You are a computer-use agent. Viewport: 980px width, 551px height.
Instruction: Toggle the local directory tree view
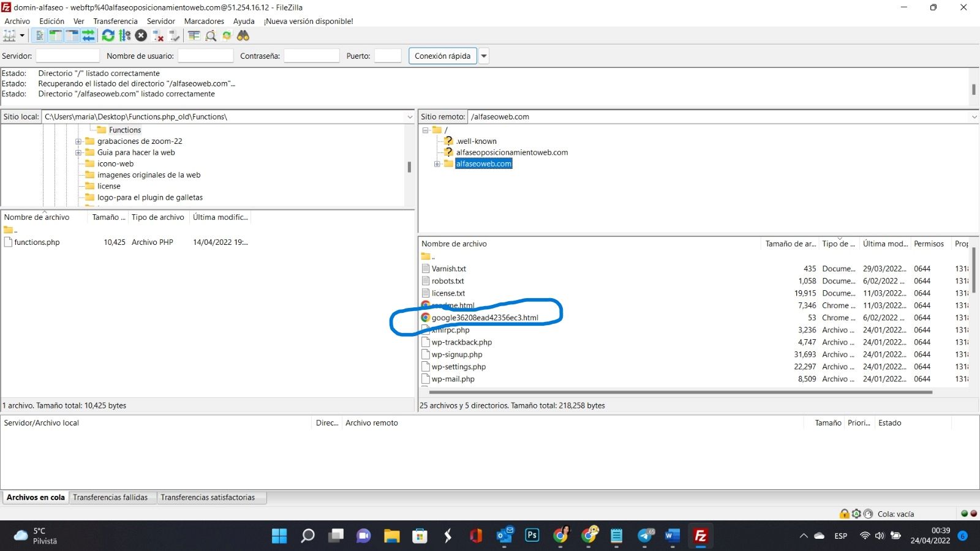[x=56, y=36]
